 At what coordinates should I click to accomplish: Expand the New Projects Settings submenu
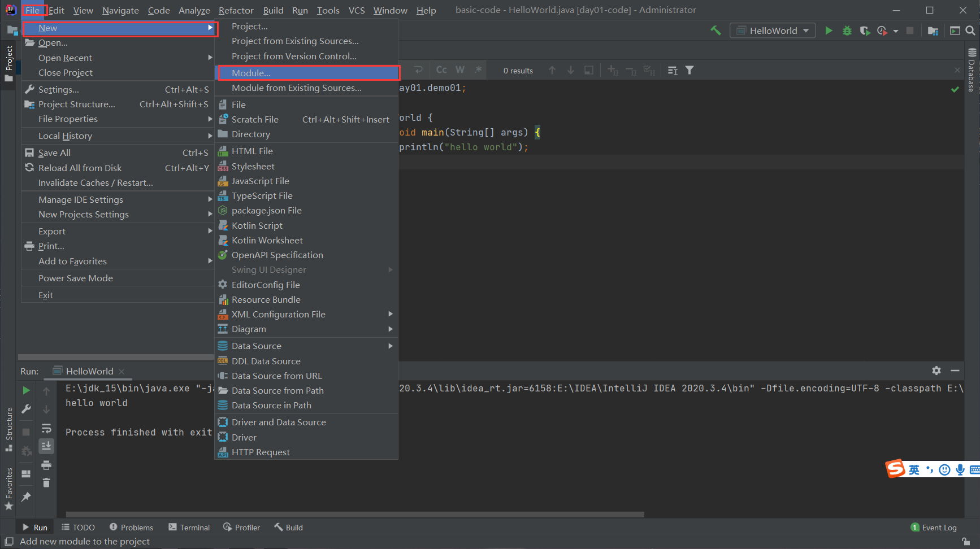(118, 214)
